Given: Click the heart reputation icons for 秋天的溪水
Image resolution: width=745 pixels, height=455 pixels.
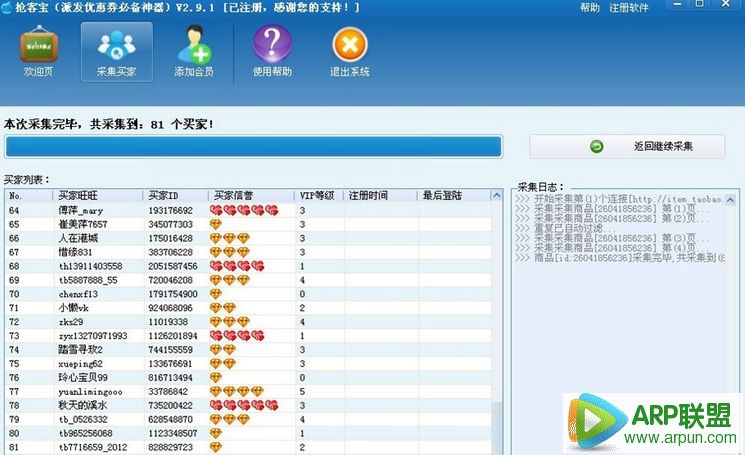Looking at the screenshot, I should tap(244, 405).
